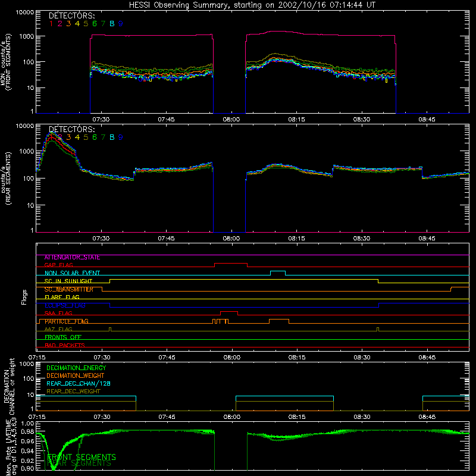Click the REAR_DEC_CHAN/128 legend entry
This screenshot has height=476, width=476.
click(79, 384)
